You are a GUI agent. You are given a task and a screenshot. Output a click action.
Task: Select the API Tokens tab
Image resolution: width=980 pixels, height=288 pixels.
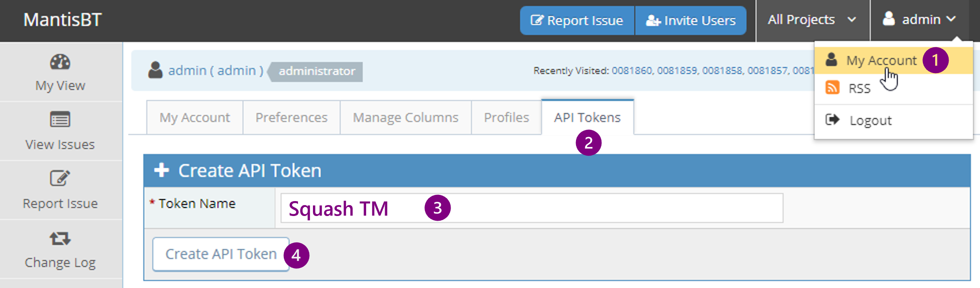587,118
